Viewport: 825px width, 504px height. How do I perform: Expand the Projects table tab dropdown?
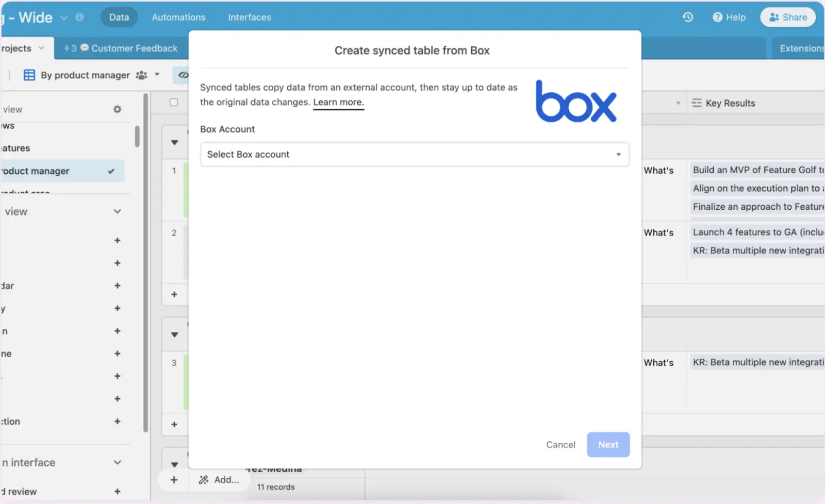click(x=41, y=48)
